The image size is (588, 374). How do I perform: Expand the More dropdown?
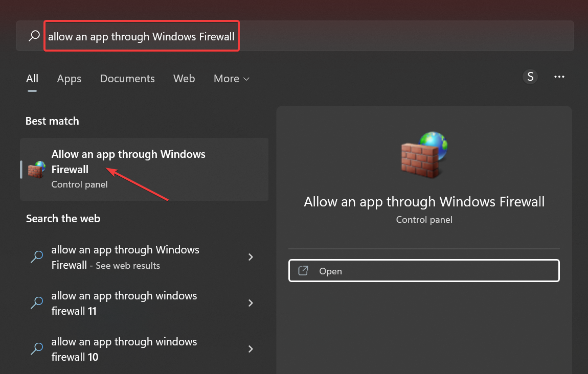coord(232,78)
